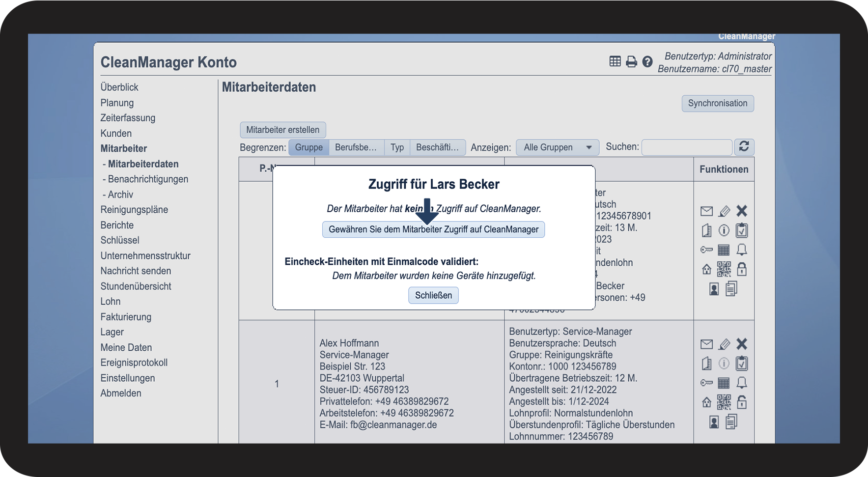Select the Gruppe filter option
The image size is (868, 477).
click(309, 147)
